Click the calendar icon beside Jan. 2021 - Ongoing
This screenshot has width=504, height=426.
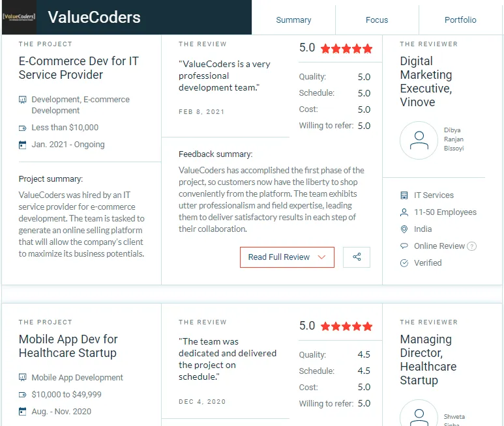[23, 145]
